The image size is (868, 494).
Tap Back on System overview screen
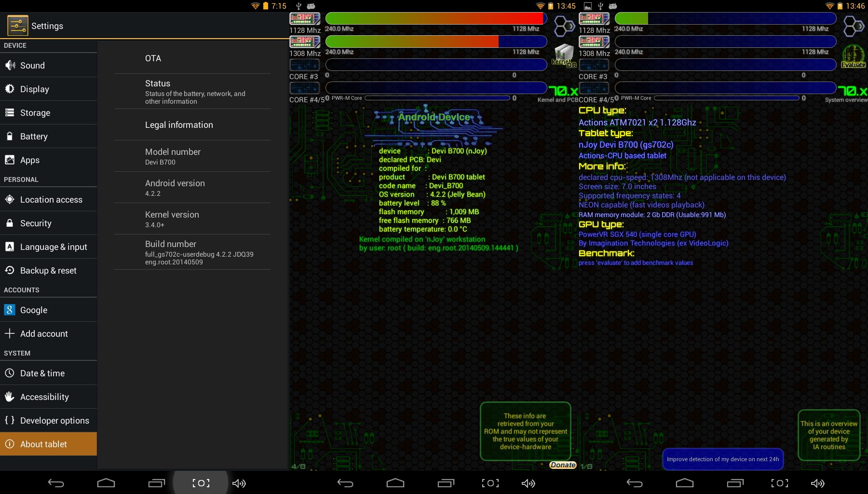click(635, 483)
